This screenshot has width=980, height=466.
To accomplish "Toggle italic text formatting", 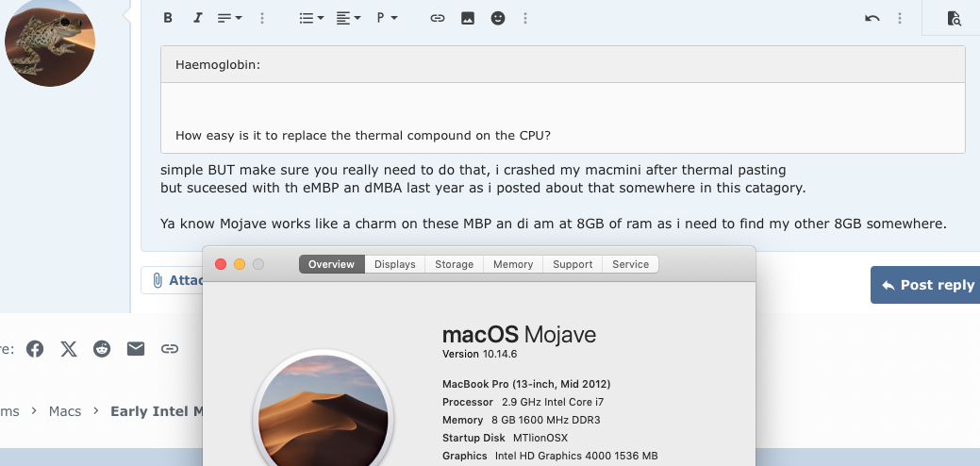I will (197, 18).
